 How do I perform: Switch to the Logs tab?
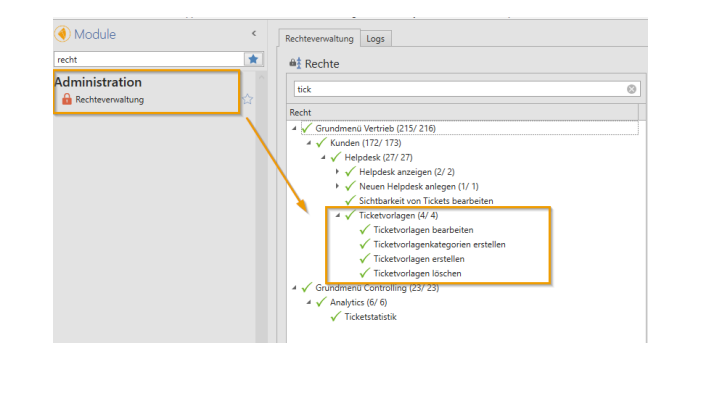[x=376, y=38]
